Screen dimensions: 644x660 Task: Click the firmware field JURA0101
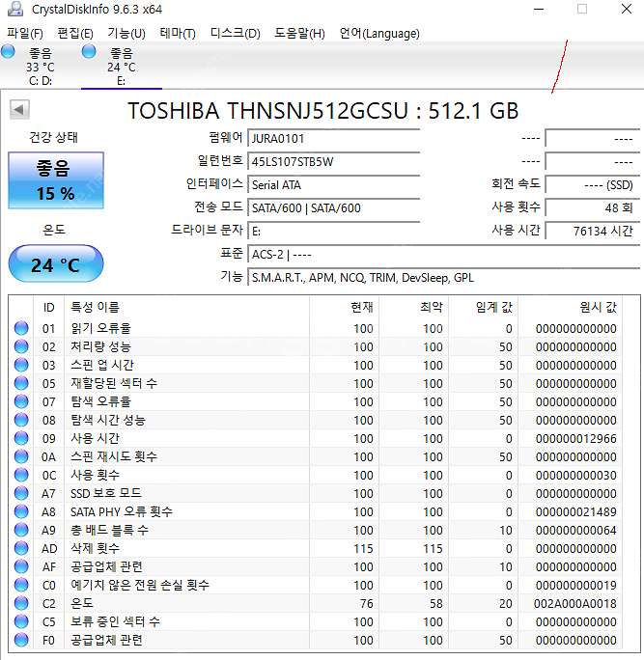click(333, 139)
